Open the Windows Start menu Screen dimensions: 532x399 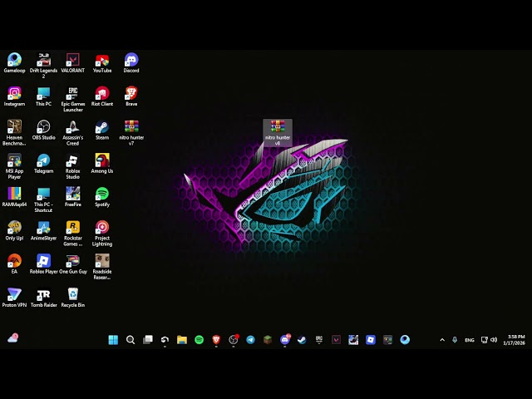pos(113,340)
